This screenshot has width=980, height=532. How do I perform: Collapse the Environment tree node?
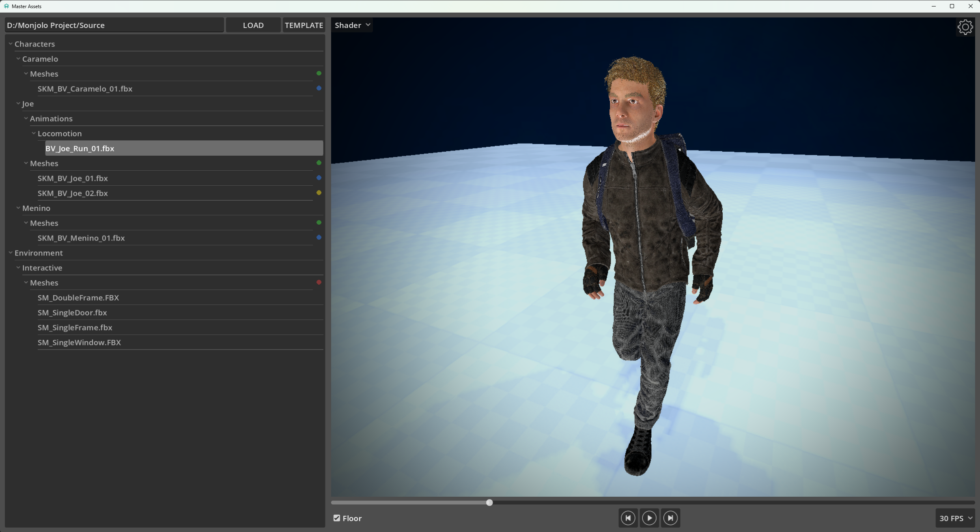click(11, 253)
